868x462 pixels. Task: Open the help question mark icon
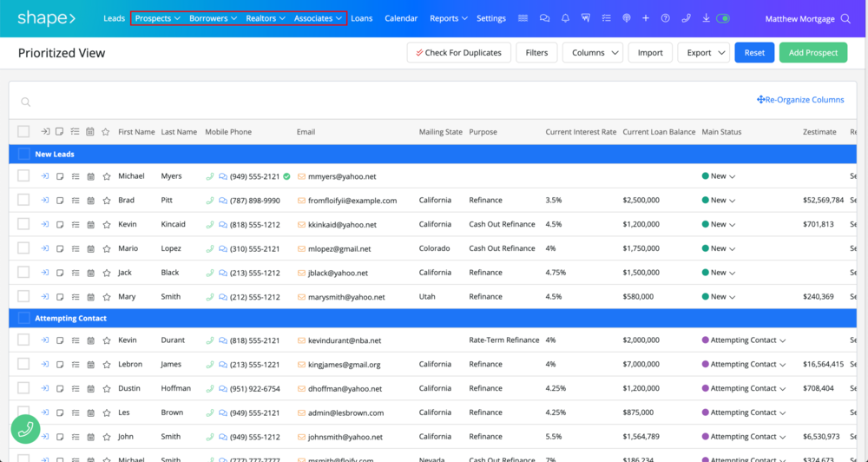click(666, 18)
